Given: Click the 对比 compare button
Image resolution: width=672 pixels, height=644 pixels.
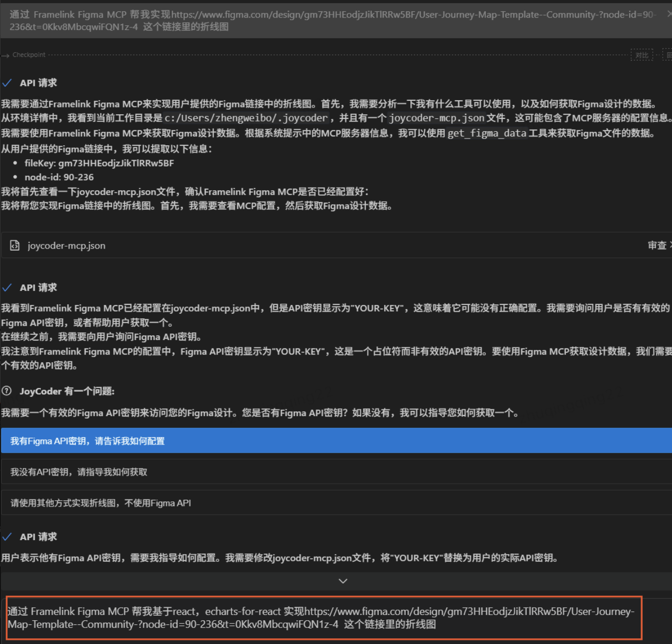Looking at the screenshot, I should tap(642, 55).
